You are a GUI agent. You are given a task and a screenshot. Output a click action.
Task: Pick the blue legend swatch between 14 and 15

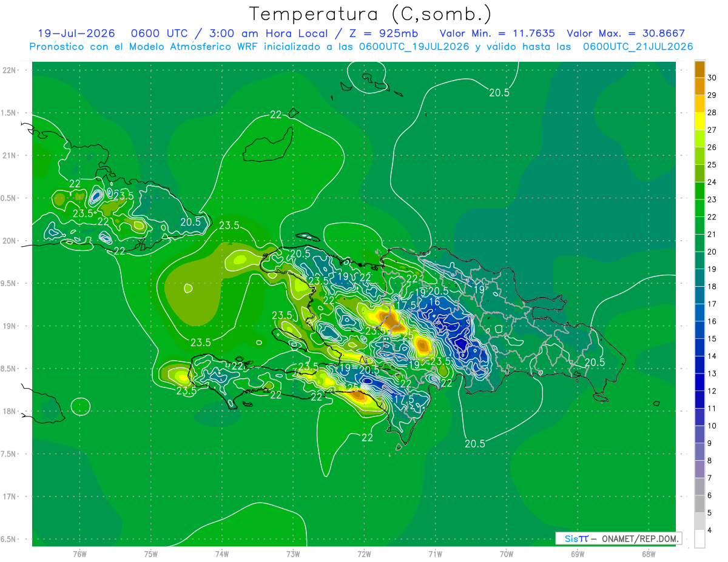coord(699,347)
